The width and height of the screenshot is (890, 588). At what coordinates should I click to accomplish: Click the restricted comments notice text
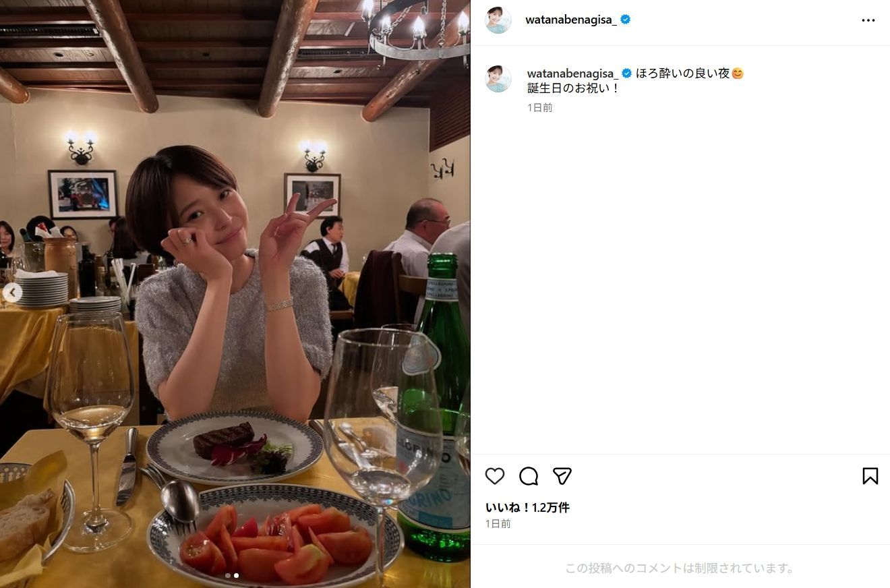coord(680,568)
